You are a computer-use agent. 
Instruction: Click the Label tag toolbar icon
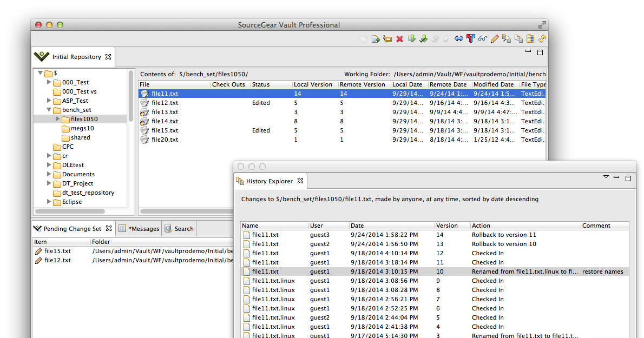coord(387,39)
